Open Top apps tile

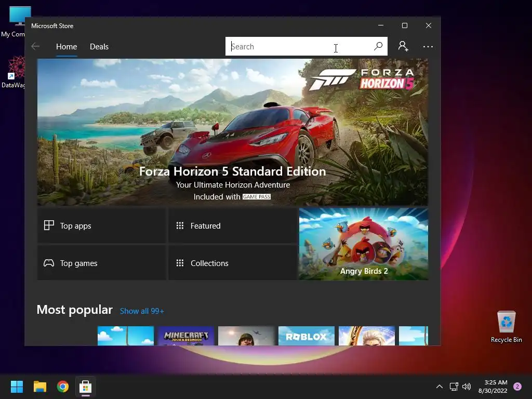[101, 225]
